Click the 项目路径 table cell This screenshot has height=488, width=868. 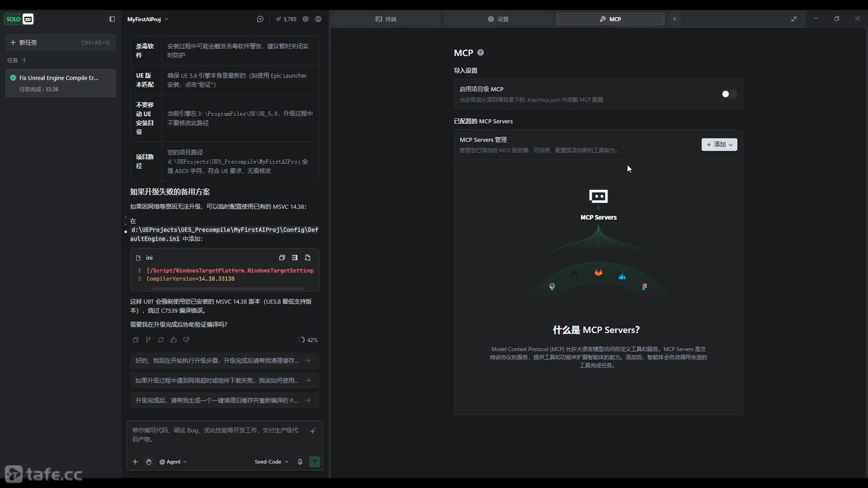click(x=146, y=161)
